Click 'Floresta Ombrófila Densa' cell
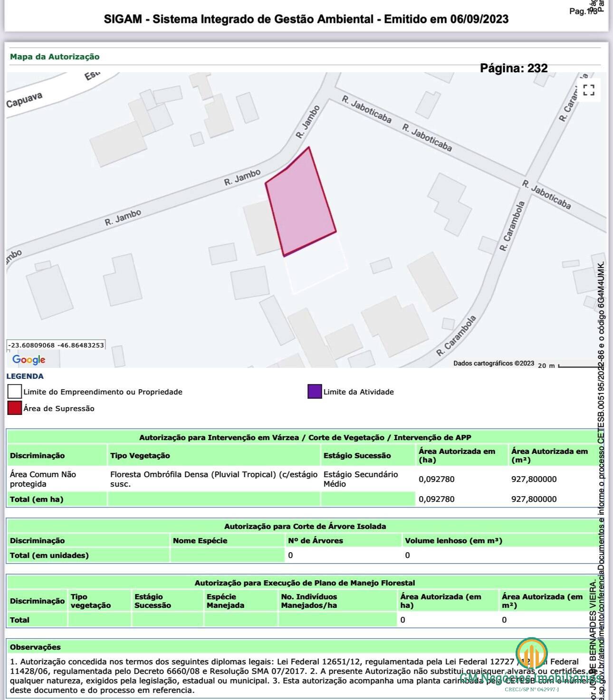 [214, 479]
